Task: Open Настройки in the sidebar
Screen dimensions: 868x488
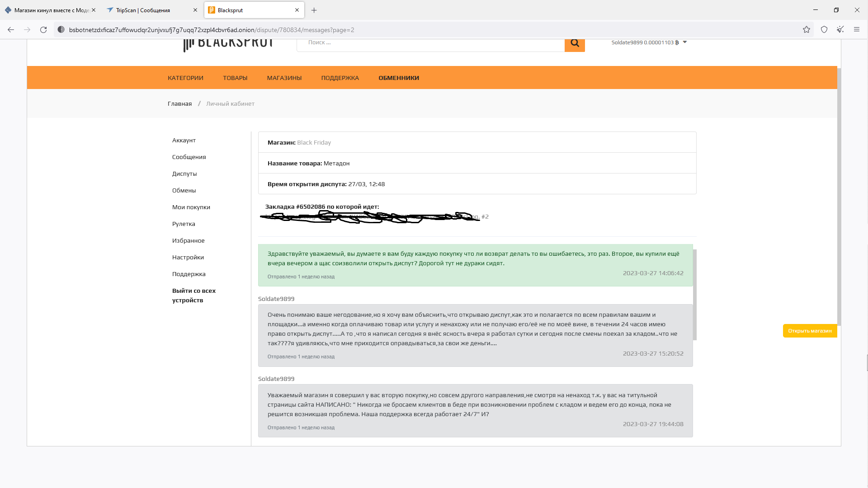Action: pyautogui.click(x=188, y=257)
